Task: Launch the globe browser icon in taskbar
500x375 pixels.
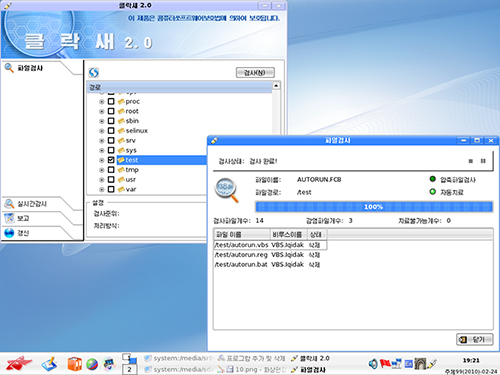Action: click(x=92, y=364)
